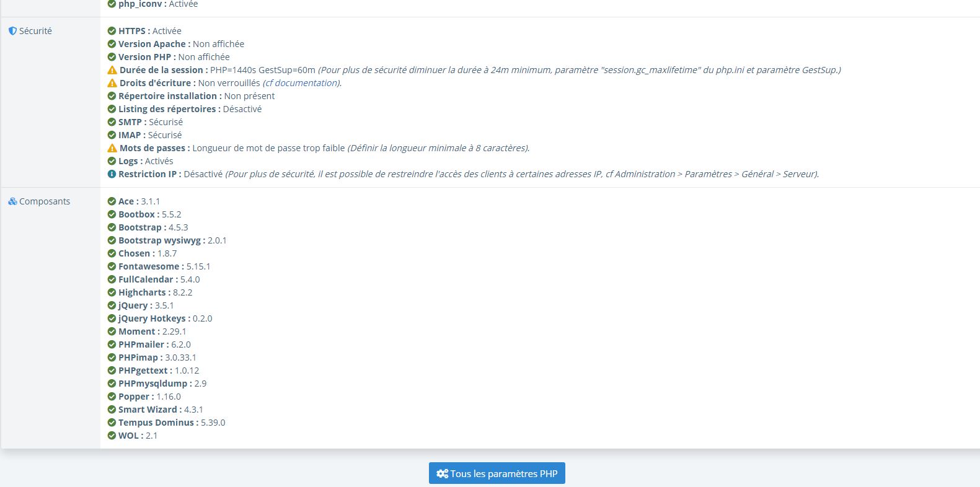The width and height of the screenshot is (980, 487).
Task: Click the gears icon in the PHP parameters button
Action: click(442, 473)
